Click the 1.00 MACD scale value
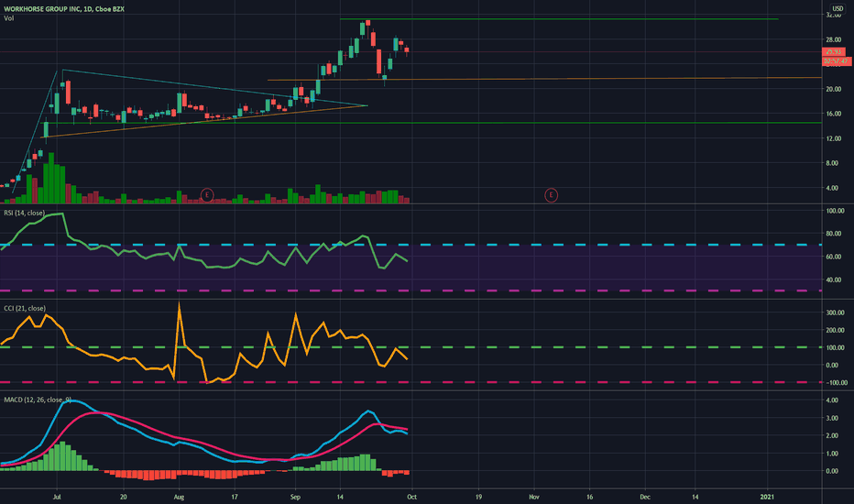Viewport: 854px width, 504px height. [x=832, y=454]
